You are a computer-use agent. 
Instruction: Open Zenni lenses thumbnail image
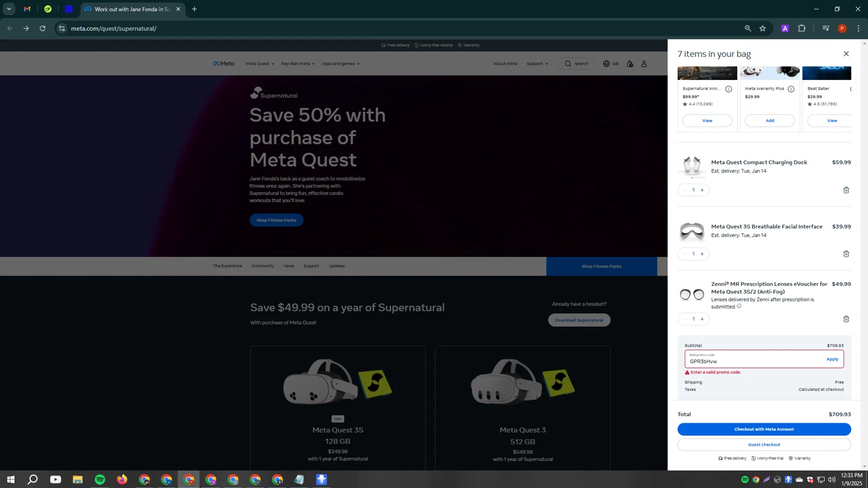point(692,295)
